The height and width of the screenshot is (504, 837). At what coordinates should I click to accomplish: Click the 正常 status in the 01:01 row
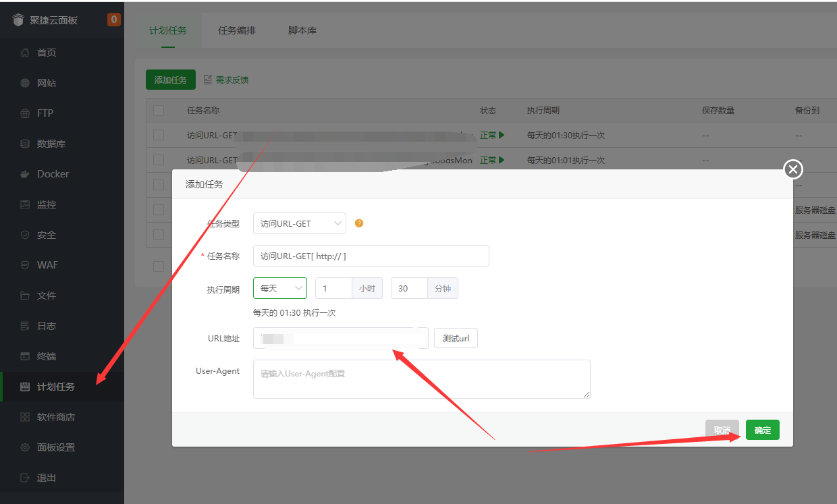(488, 160)
